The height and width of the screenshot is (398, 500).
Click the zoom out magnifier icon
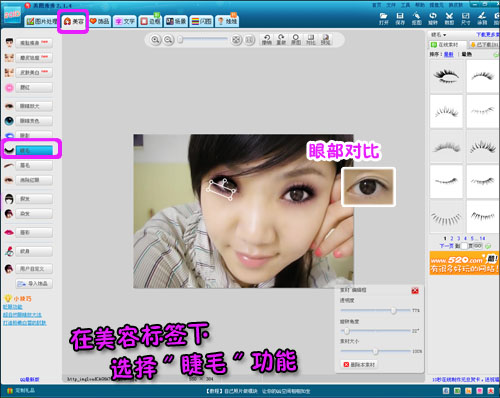169,40
